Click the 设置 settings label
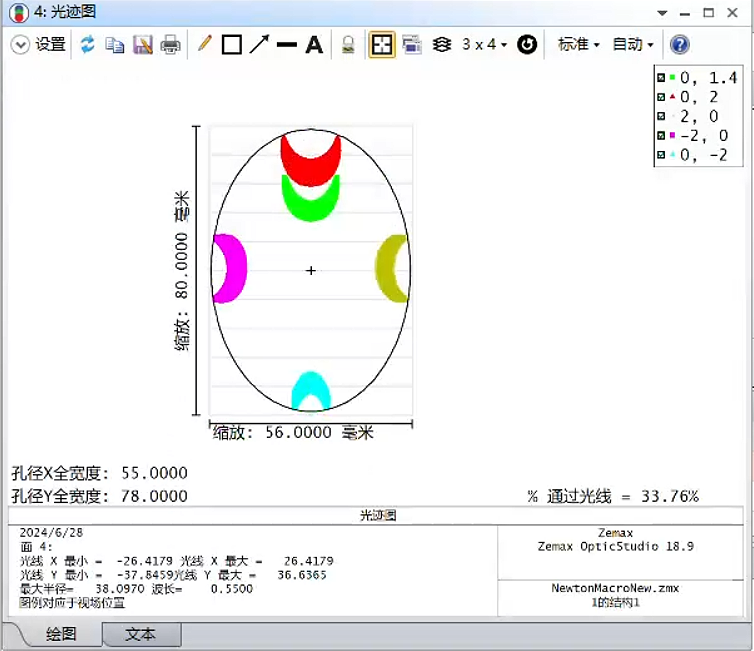754x651 pixels. [50, 45]
